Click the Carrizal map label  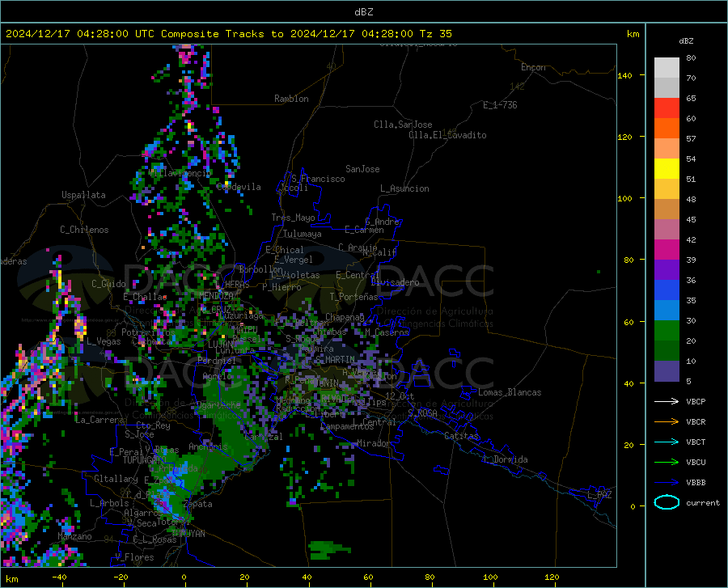point(263,437)
